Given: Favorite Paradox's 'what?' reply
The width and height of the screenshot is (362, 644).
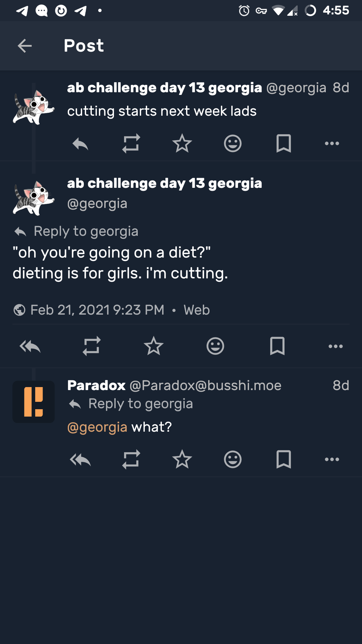Looking at the screenshot, I should 182,460.
